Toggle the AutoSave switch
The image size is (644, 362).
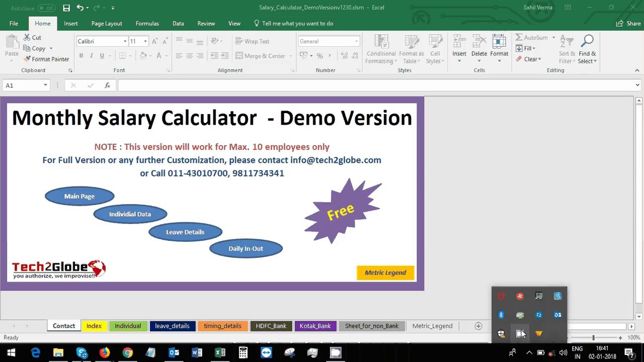click(x=47, y=8)
